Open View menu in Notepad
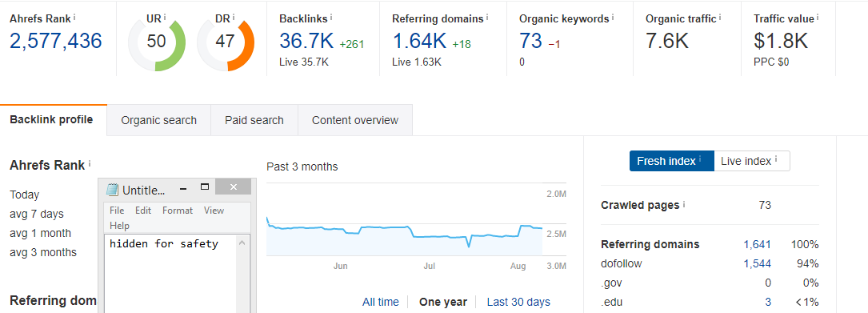 tap(214, 211)
